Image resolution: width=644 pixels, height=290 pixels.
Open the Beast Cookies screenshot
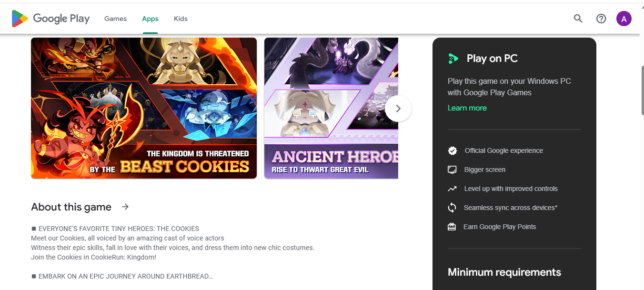[144, 108]
